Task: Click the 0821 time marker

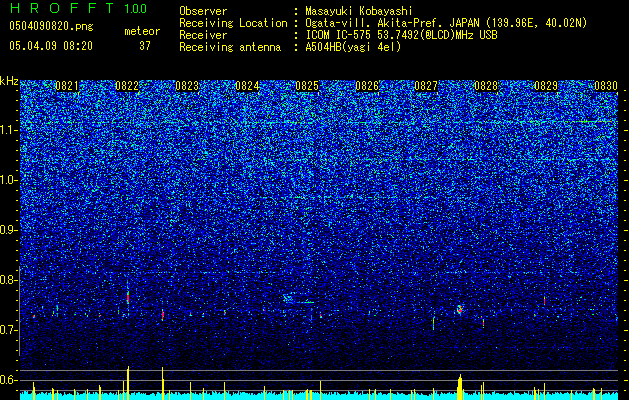Action: click(x=67, y=86)
